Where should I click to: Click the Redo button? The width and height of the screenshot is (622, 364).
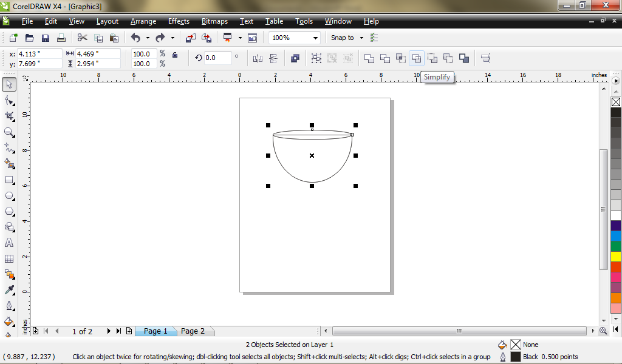pos(160,38)
